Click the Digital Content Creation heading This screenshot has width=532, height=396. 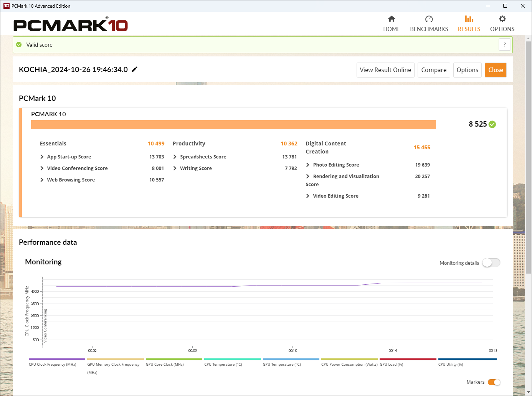click(326, 147)
